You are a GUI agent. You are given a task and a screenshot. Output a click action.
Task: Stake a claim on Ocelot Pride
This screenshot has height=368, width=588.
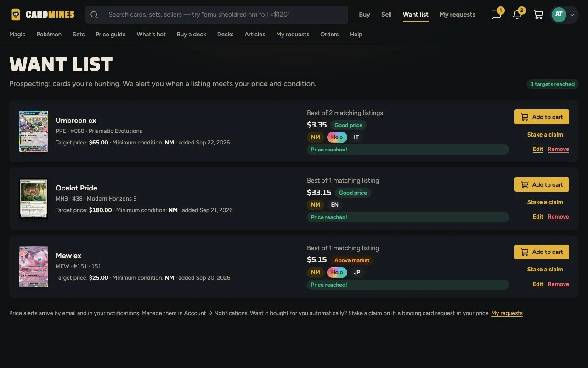coord(545,202)
